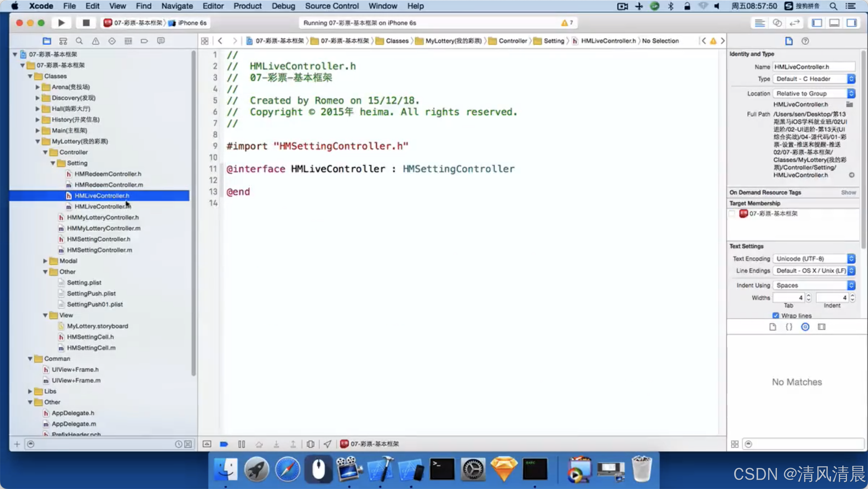Viewport: 868px width, 489px height.
Task: Add a new file with plus button
Action: tap(17, 444)
